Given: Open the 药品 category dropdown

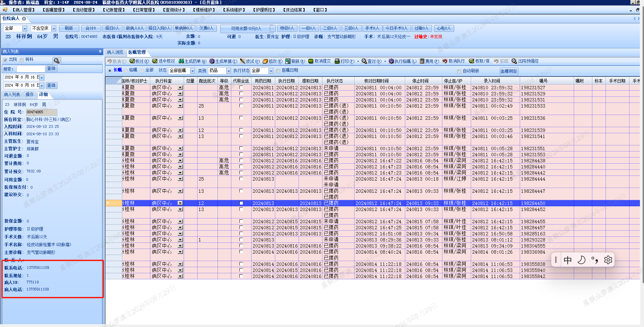Looking at the screenshot, I should tap(229, 71).
